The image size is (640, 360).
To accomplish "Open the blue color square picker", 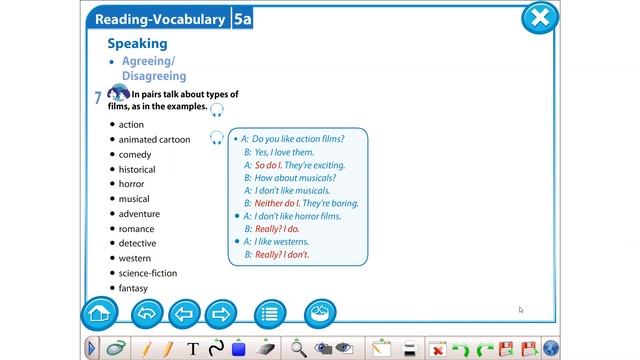I will [238, 349].
